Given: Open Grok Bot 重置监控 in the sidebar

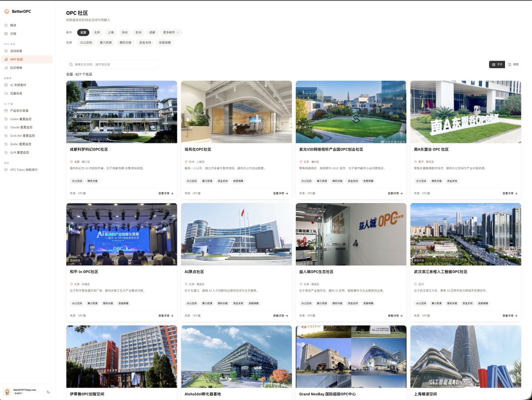Looking at the screenshot, I should point(27,136).
